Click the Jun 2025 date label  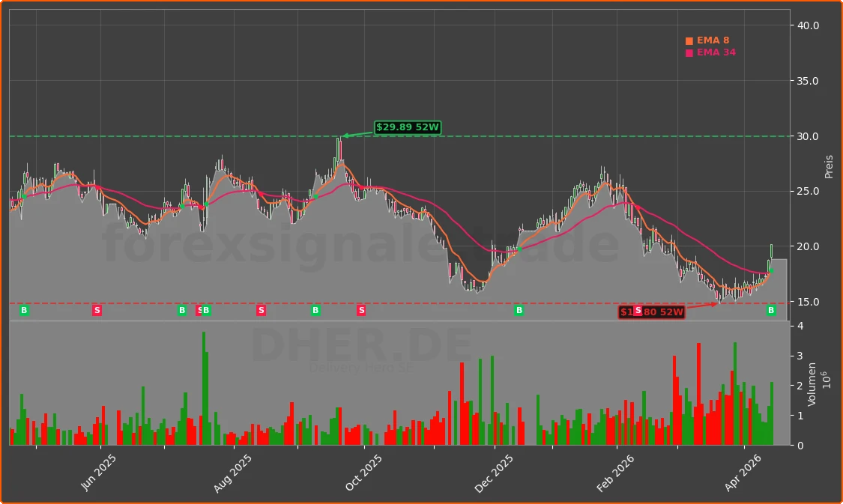click(x=98, y=473)
